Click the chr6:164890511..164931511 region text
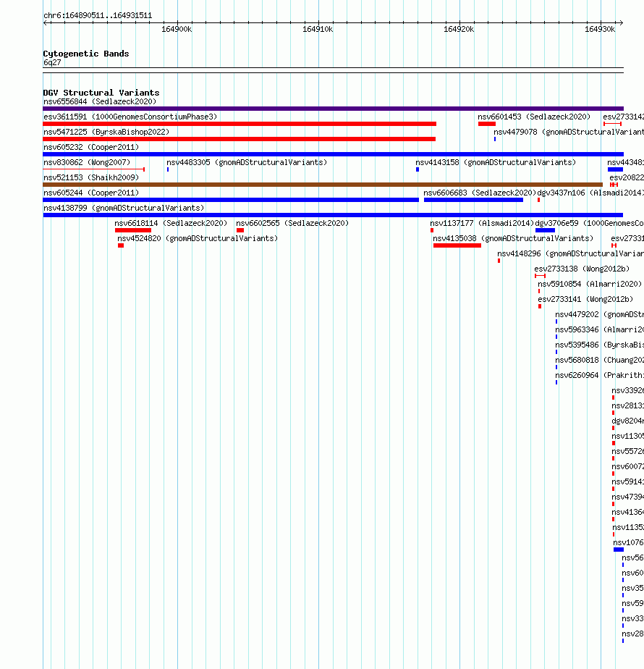The height and width of the screenshot is (669, 644). pos(98,15)
